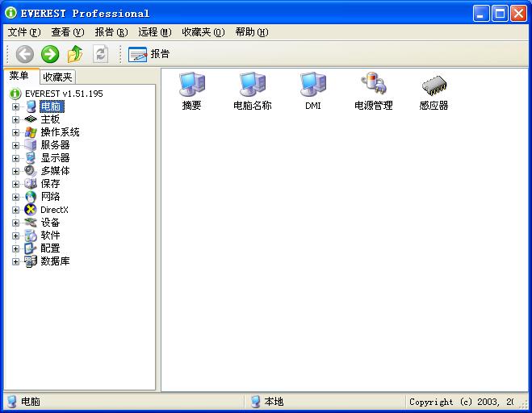Click the green Forward arrow button
The height and width of the screenshot is (413, 532).
coord(50,54)
